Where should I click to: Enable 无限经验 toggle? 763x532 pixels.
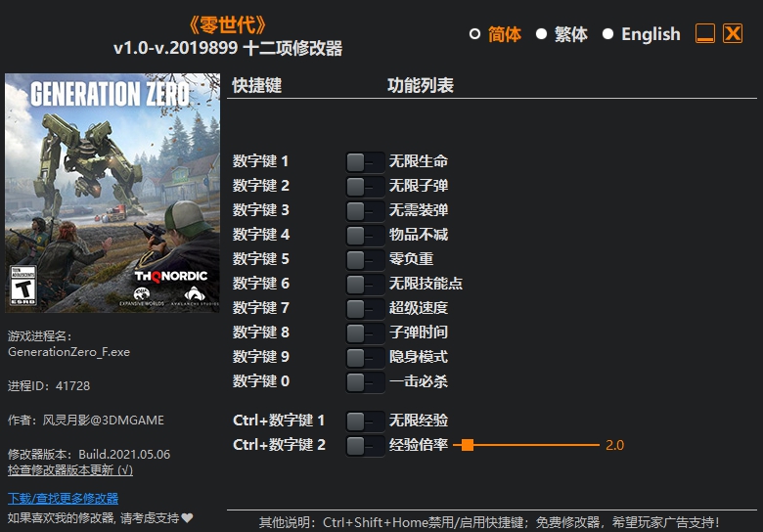(x=365, y=421)
